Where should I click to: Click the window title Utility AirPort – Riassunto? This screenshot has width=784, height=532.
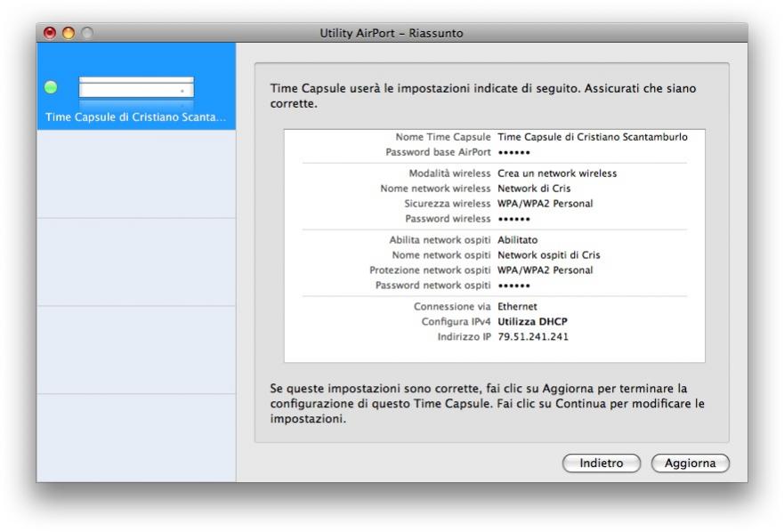[x=391, y=33]
